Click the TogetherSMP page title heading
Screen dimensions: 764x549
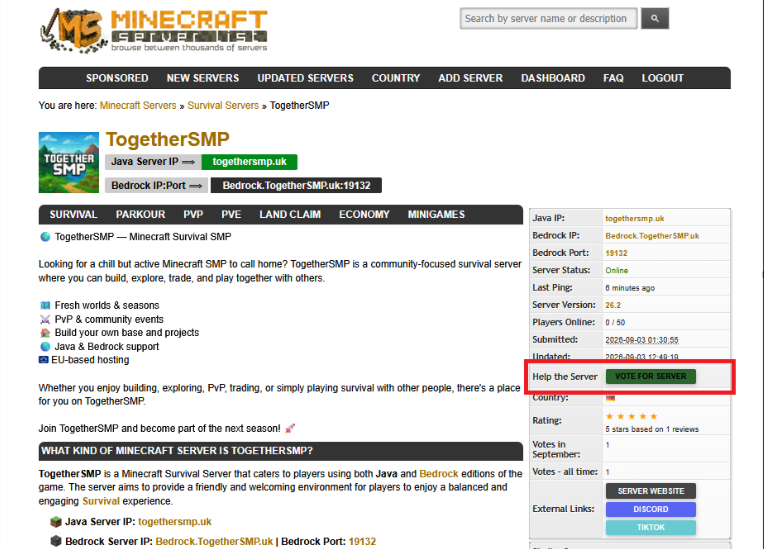168,139
